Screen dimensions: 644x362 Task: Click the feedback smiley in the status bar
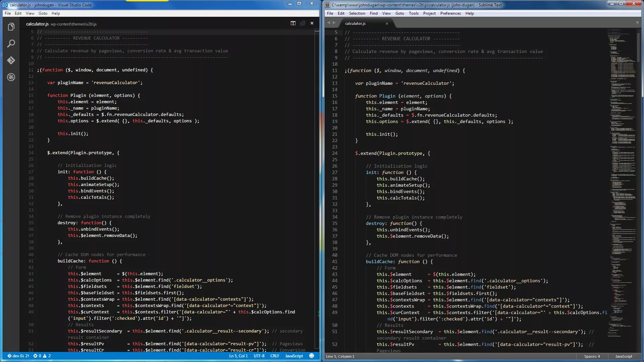coord(312,356)
